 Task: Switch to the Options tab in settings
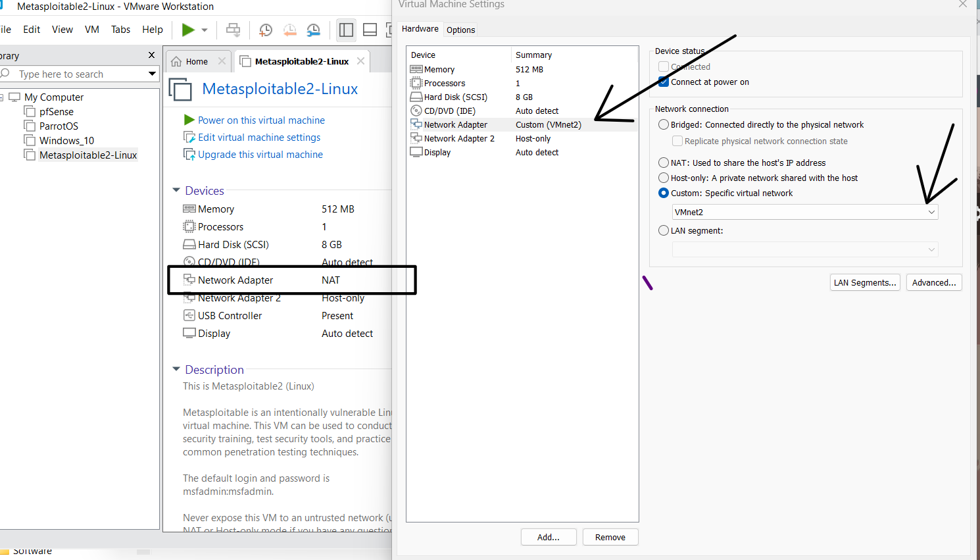pyautogui.click(x=460, y=30)
